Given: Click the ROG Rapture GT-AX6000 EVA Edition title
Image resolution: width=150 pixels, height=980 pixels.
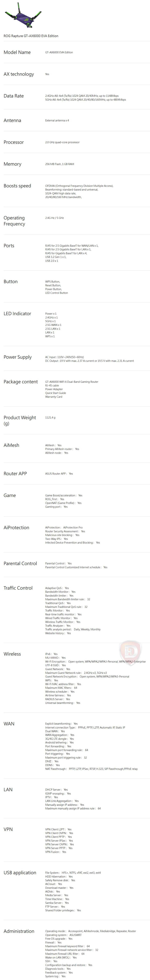Looking at the screenshot, I should (x=31, y=36).
